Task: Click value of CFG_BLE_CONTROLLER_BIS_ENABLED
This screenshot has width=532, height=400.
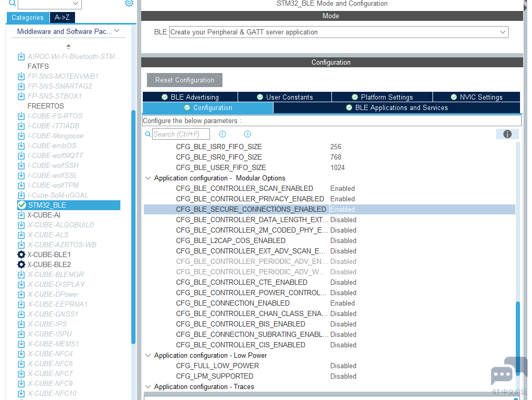Action: coord(343,324)
